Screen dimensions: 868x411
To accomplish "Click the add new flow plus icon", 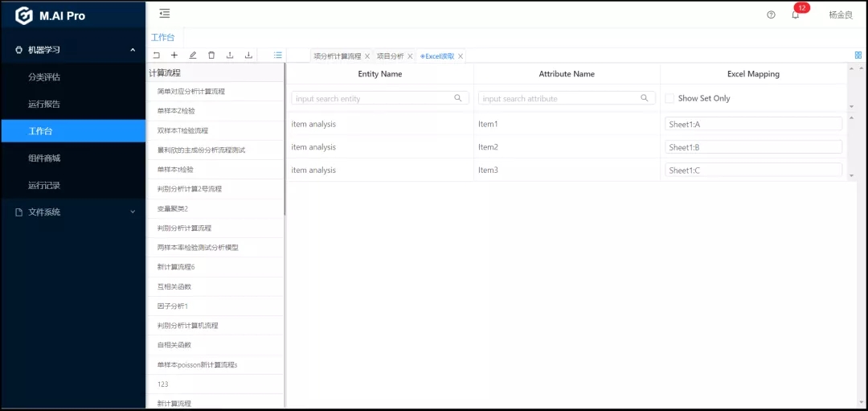I will pos(174,55).
